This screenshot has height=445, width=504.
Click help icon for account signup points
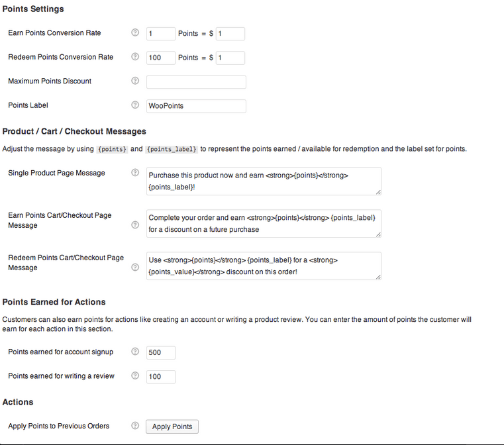pyautogui.click(x=135, y=352)
